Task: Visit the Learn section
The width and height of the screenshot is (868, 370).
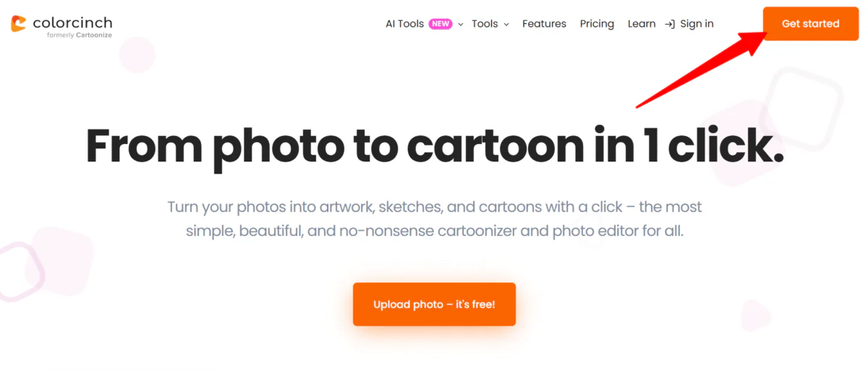Action: (x=642, y=24)
